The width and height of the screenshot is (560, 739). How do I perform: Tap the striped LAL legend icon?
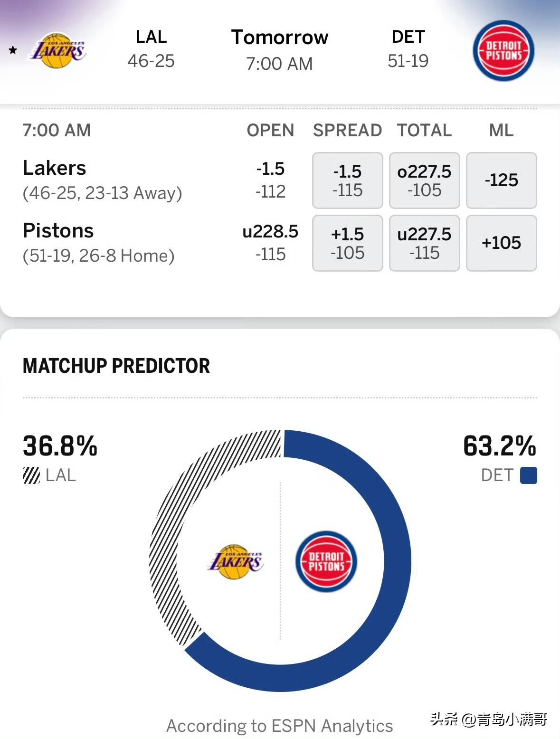click(x=31, y=475)
